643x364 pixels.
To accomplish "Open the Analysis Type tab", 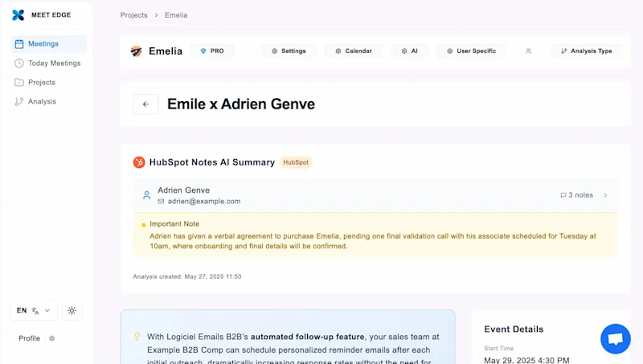I will tap(587, 51).
